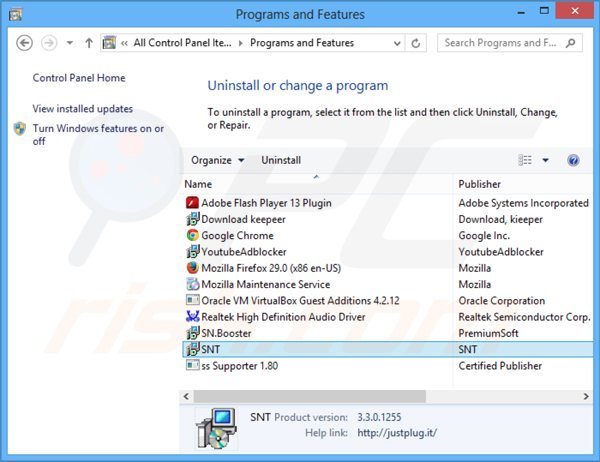Open View installed updates link
Image resolution: width=600 pixels, height=462 pixels.
pos(83,109)
